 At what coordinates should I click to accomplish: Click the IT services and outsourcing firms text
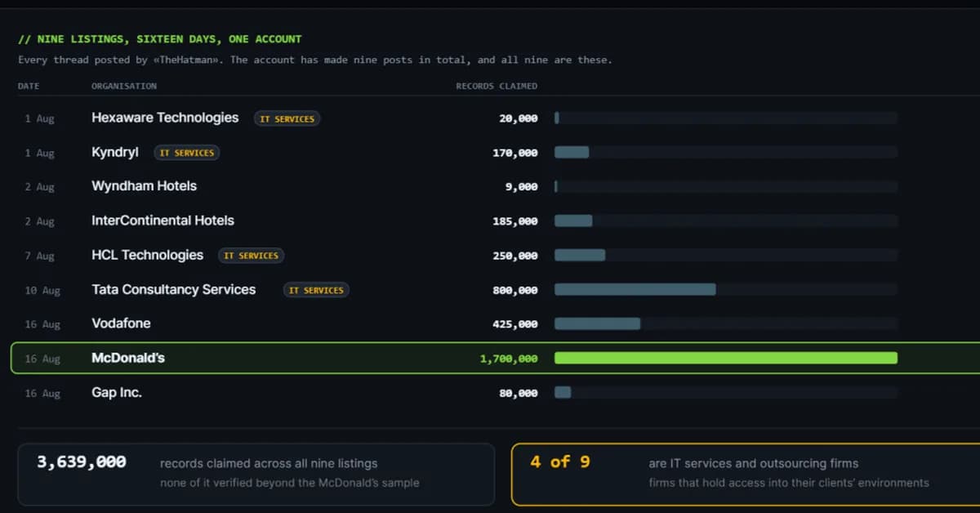tap(754, 463)
